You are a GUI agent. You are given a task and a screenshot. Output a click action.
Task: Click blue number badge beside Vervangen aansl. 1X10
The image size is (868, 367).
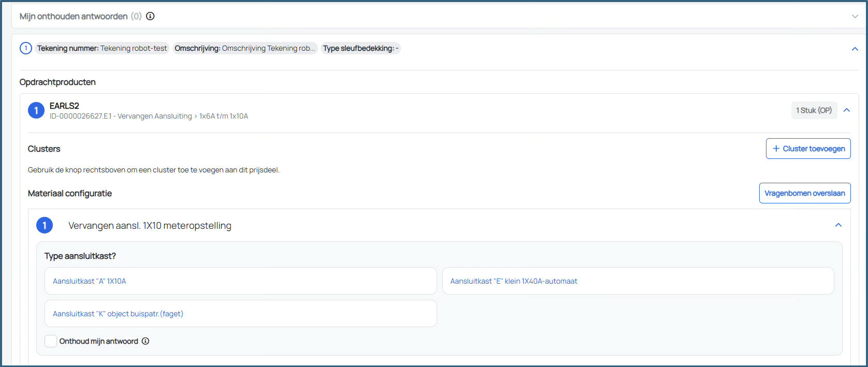coord(45,225)
